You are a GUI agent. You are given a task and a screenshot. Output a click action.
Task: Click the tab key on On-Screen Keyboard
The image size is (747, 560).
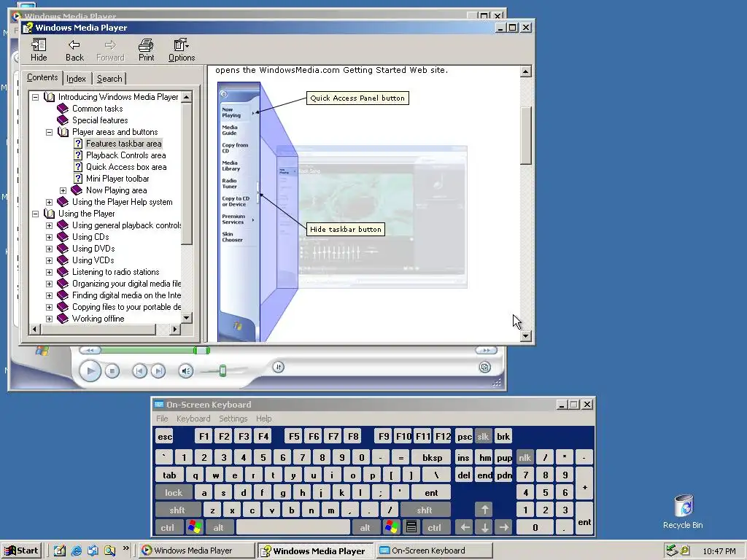[x=169, y=475]
